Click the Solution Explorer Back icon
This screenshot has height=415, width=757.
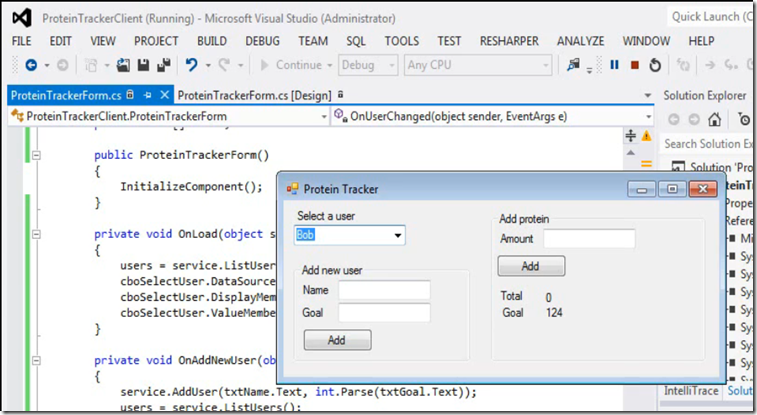click(x=674, y=119)
